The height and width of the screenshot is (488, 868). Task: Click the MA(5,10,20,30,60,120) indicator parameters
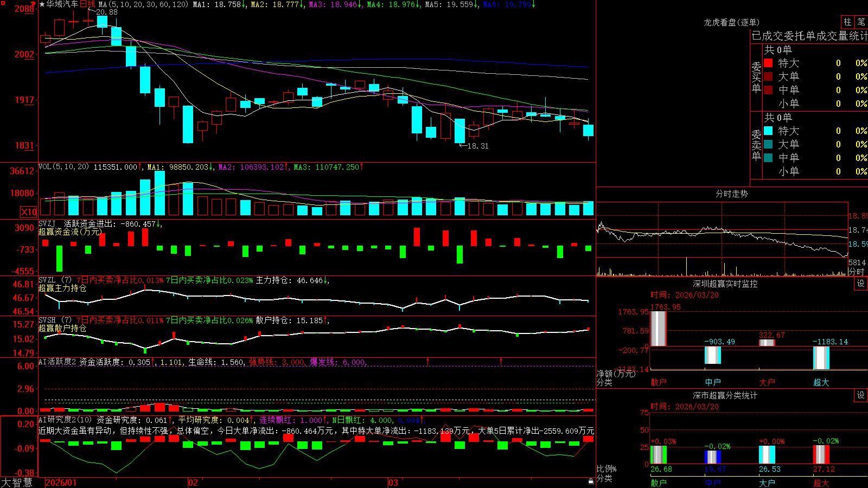(x=143, y=4)
